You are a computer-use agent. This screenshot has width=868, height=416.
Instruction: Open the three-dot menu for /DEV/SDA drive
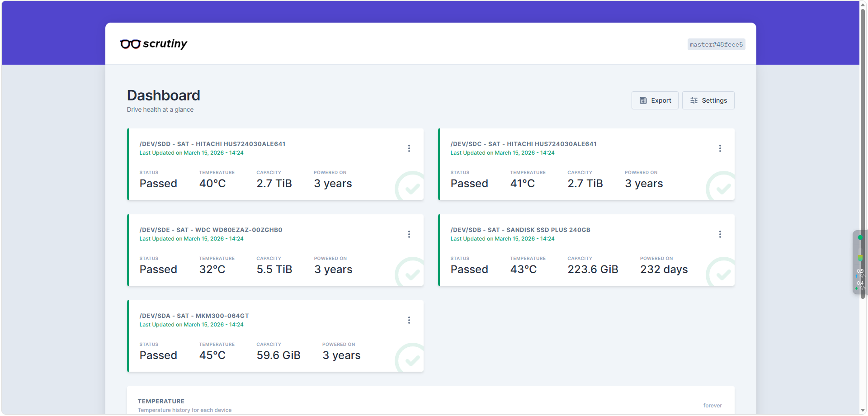[x=409, y=320]
